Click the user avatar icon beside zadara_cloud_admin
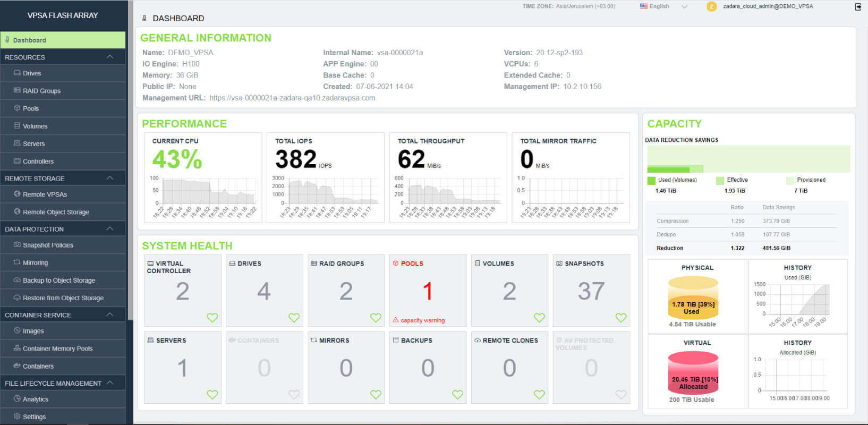Screen dimensions: 868x425 [711, 6]
